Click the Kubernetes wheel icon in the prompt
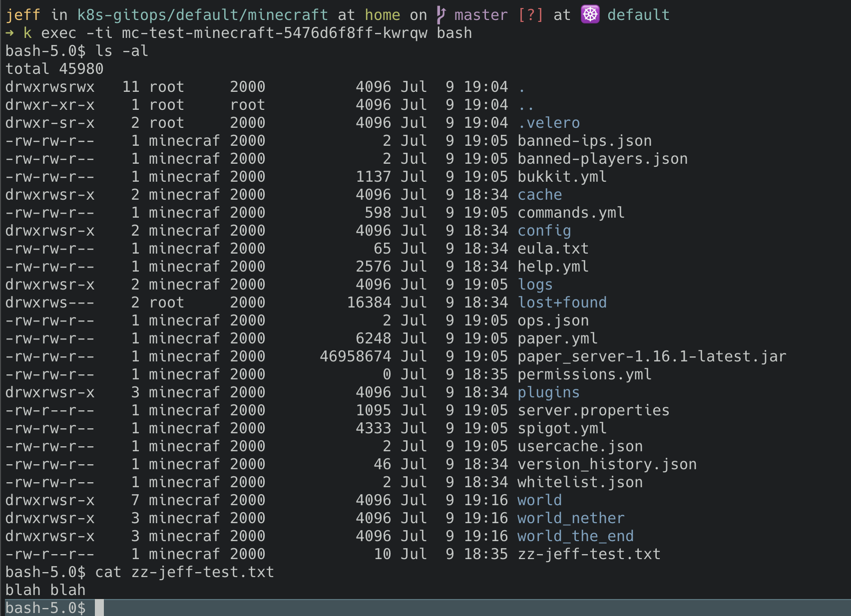This screenshot has height=616, width=851. coord(591,14)
